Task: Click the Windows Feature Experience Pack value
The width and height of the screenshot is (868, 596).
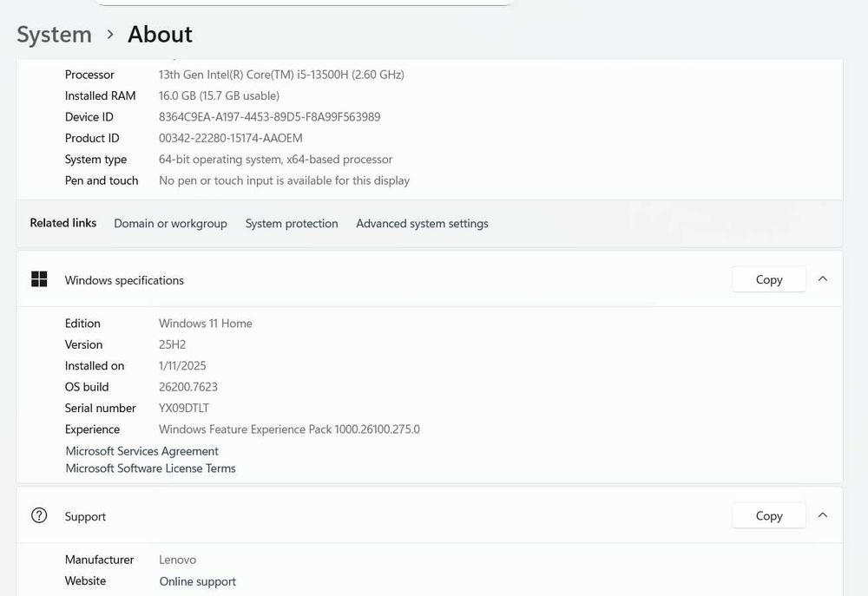Action: coord(290,429)
